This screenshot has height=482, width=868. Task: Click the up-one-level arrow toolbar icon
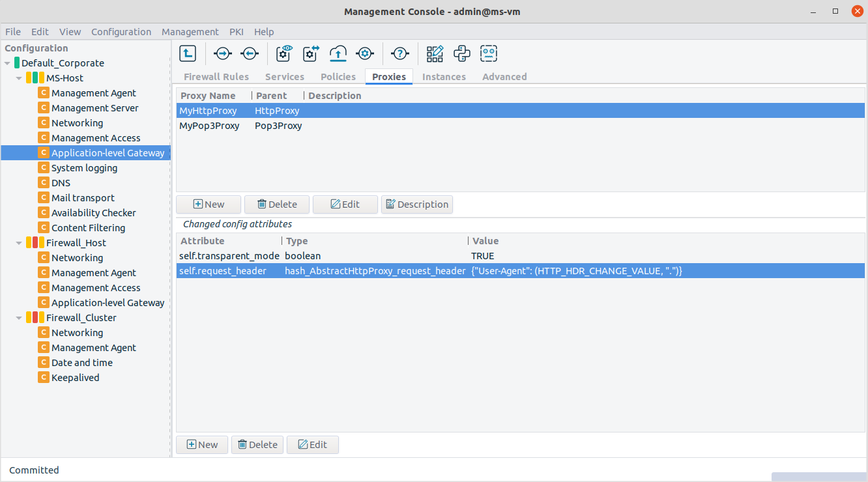188,53
